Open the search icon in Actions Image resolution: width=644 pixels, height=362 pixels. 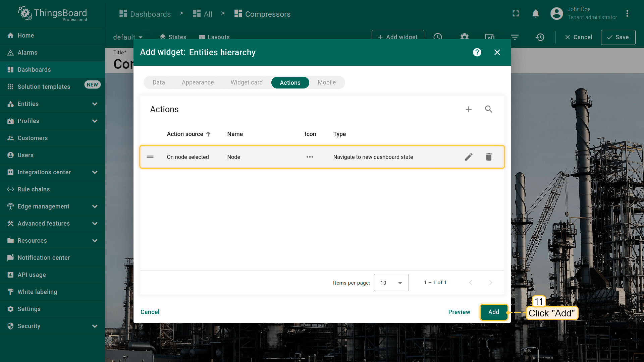click(x=489, y=109)
